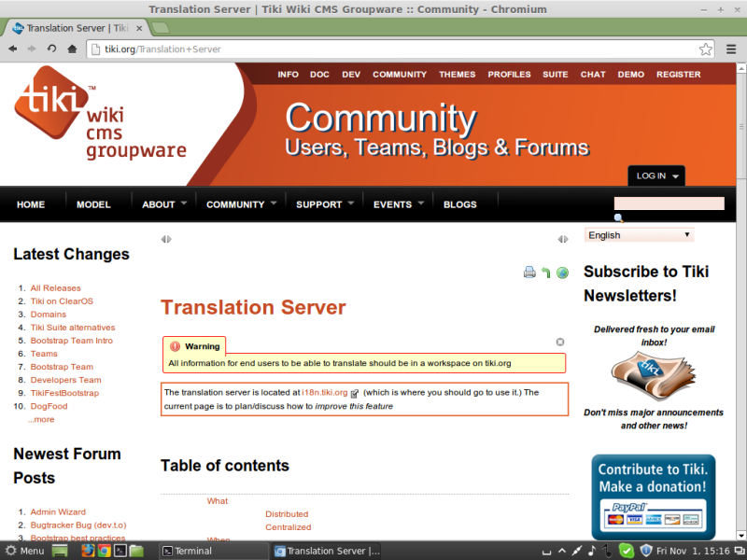
Task: Bookmark this page with the star icon
Action: (706, 49)
